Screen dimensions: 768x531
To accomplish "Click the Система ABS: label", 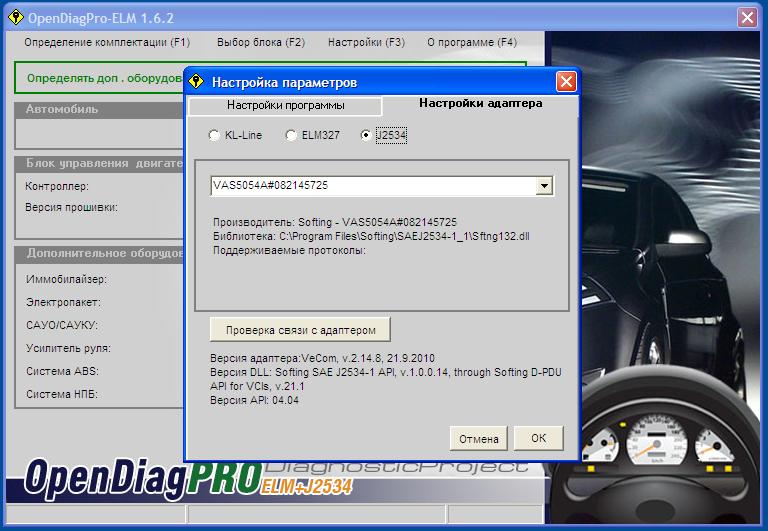I will coord(62,371).
